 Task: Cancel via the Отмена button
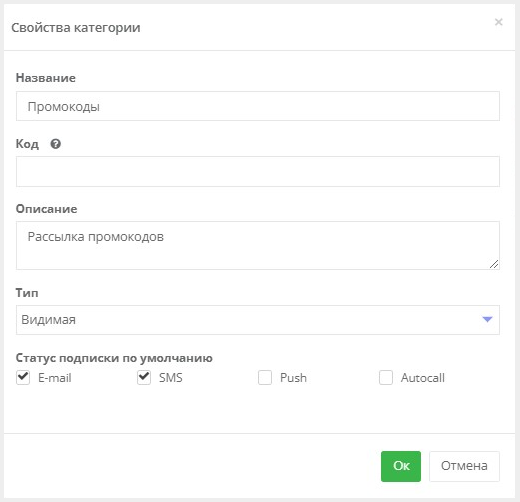464,466
